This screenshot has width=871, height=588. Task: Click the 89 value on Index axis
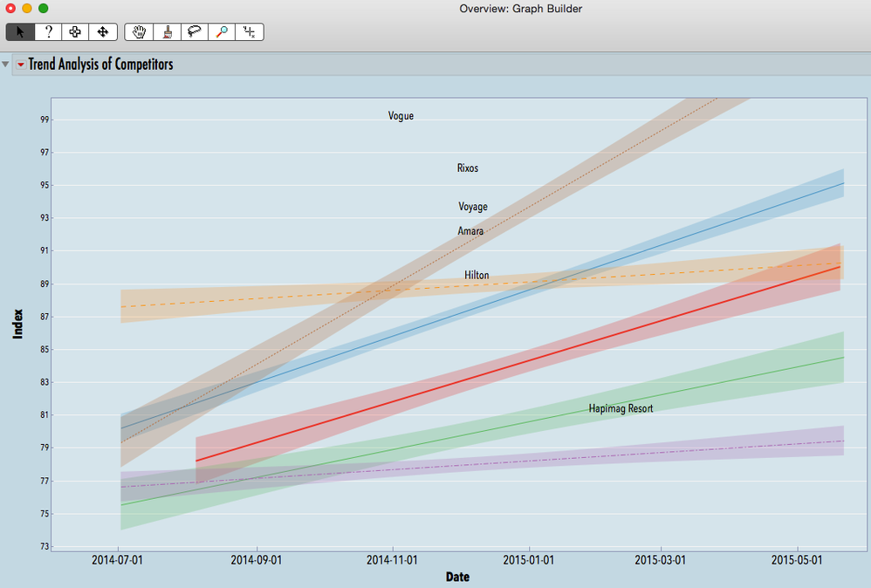tap(45, 284)
